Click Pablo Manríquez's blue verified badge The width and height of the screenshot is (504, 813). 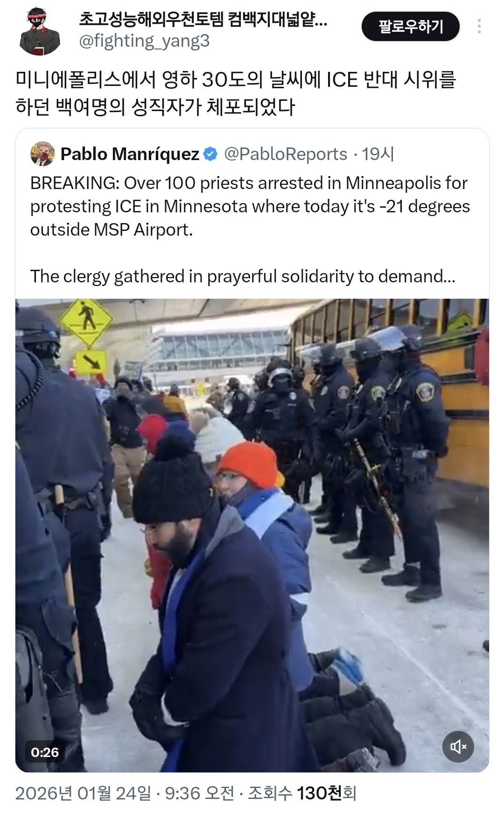(210, 154)
